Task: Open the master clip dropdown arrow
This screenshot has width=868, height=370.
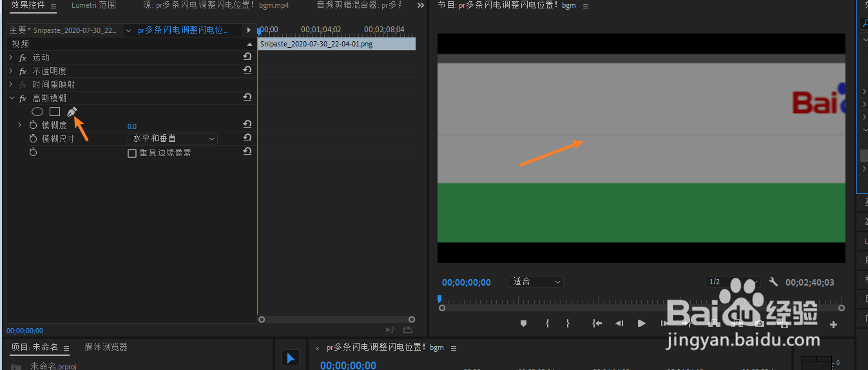Action: pyautogui.click(x=128, y=30)
